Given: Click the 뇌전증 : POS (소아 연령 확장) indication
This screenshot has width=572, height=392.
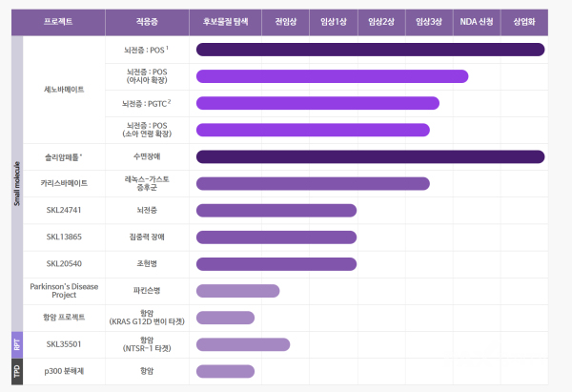Looking at the screenshot, I should [147, 130].
